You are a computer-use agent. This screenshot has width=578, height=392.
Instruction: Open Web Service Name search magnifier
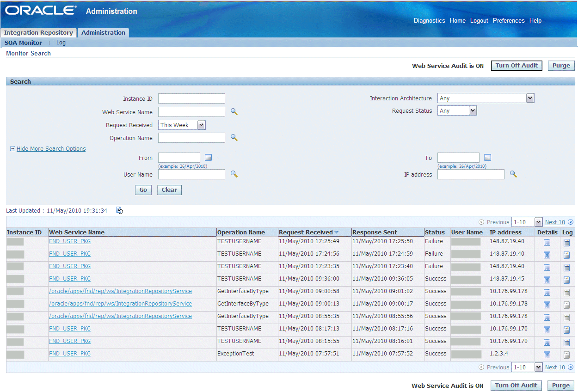click(234, 112)
